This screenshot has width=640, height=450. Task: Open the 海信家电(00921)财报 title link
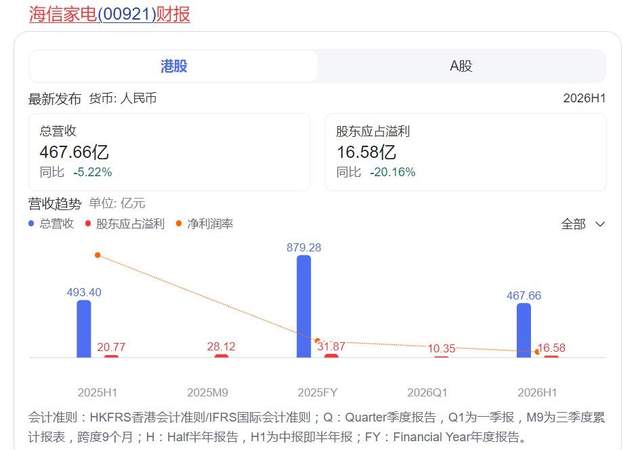[109, 14]
